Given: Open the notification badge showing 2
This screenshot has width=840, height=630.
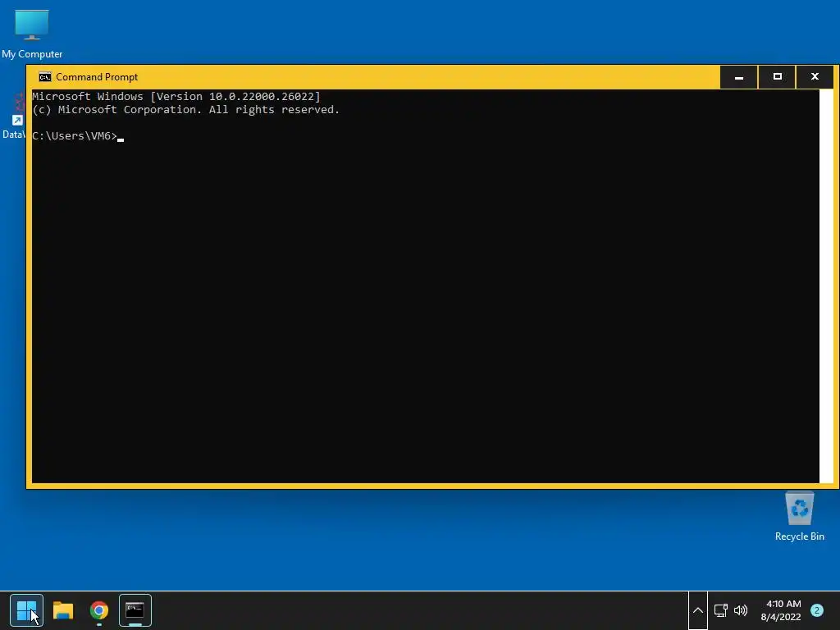Looking at the screenshot, I should pos(816,610).
